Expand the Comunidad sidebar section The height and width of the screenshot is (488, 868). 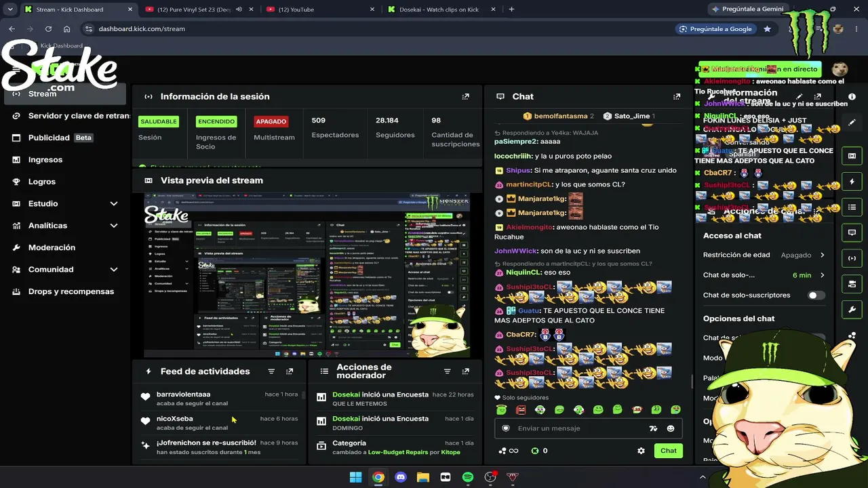coord(114,270)
